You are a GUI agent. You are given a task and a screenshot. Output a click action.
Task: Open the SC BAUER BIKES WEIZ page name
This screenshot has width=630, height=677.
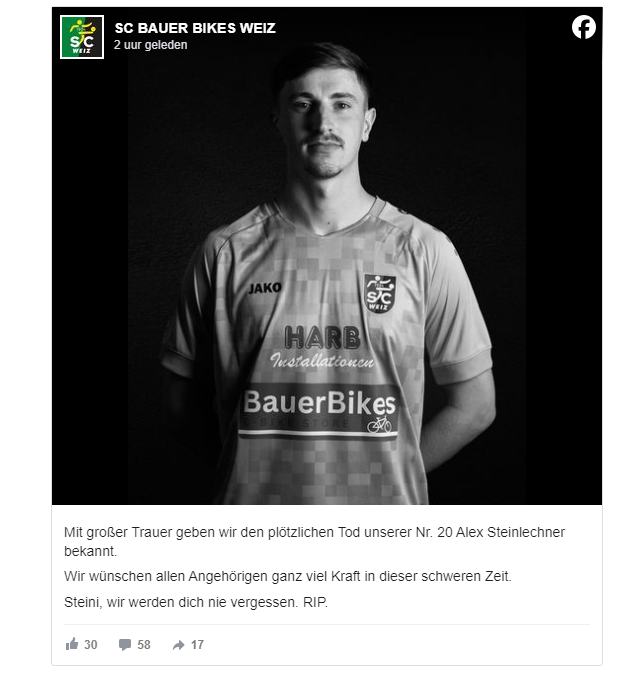[195, 28]
